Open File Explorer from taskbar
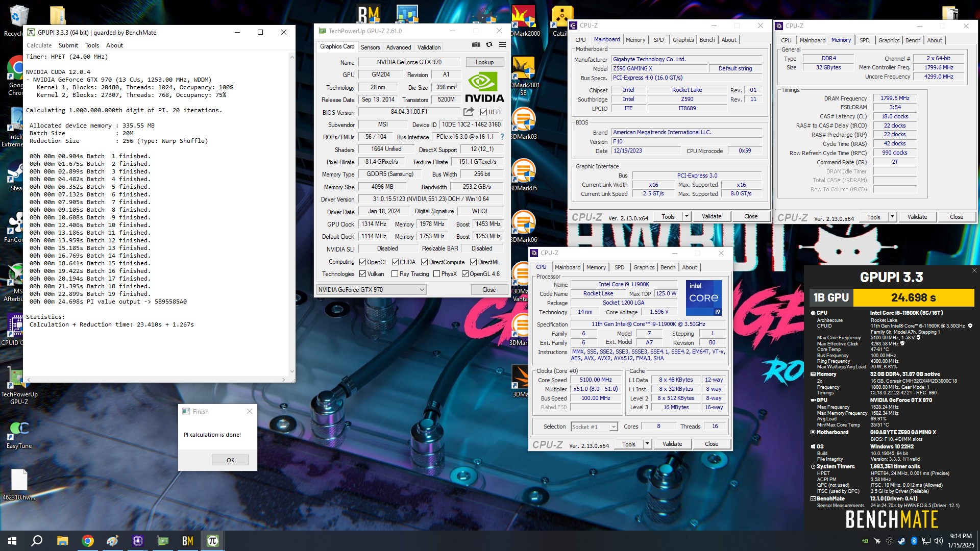Viewport: 980px width, 551px height. pyautogui.click(x=62, y=541)
